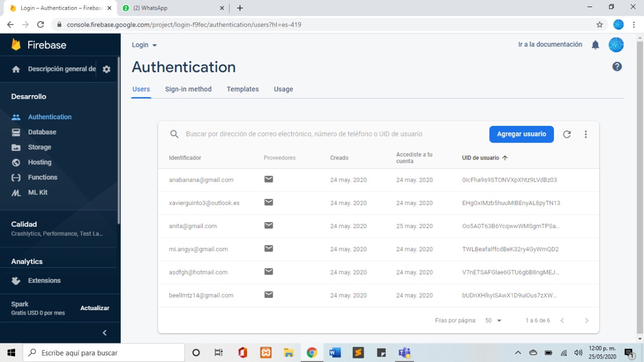Screen dimensions: 644x362
Task: Click the Database icon in sidebar
Action: point(16,132)
